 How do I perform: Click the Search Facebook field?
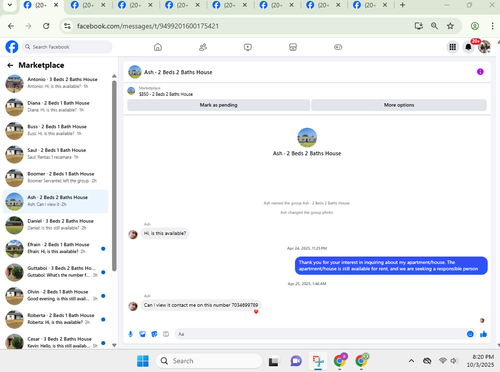[67, 47]
